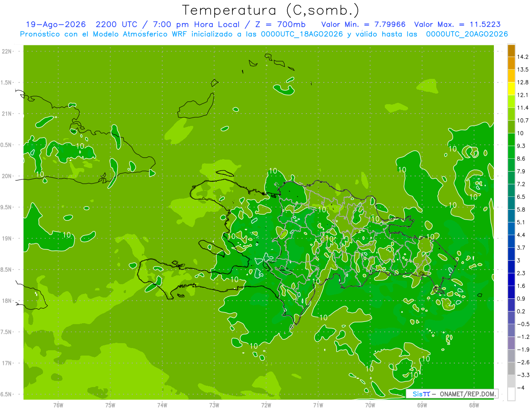Click the "73W" longitude axis label
532x411 pixels.
[214, 405]
